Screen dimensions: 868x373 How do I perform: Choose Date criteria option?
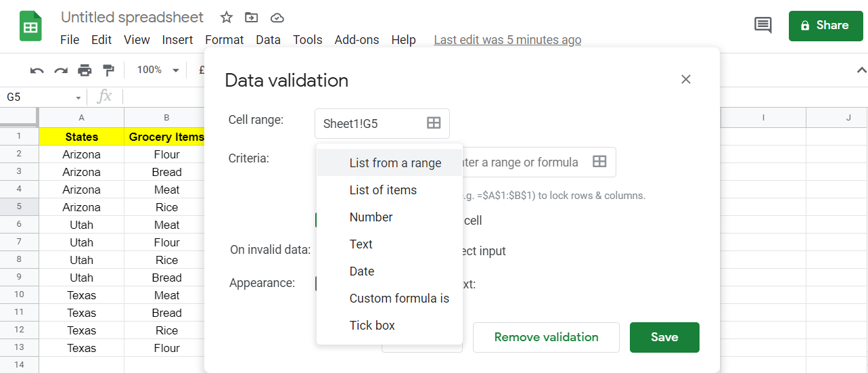tap(390, 271)
